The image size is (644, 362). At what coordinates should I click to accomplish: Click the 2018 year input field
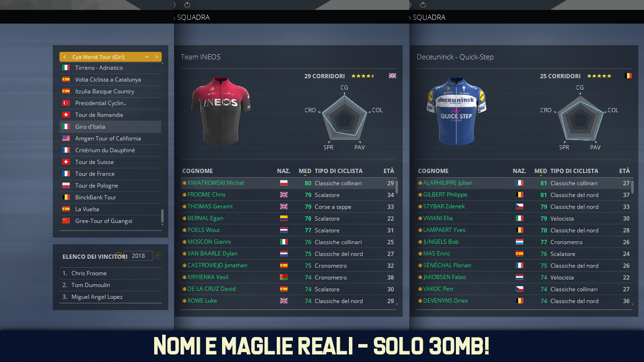click(x=138, y=255)
